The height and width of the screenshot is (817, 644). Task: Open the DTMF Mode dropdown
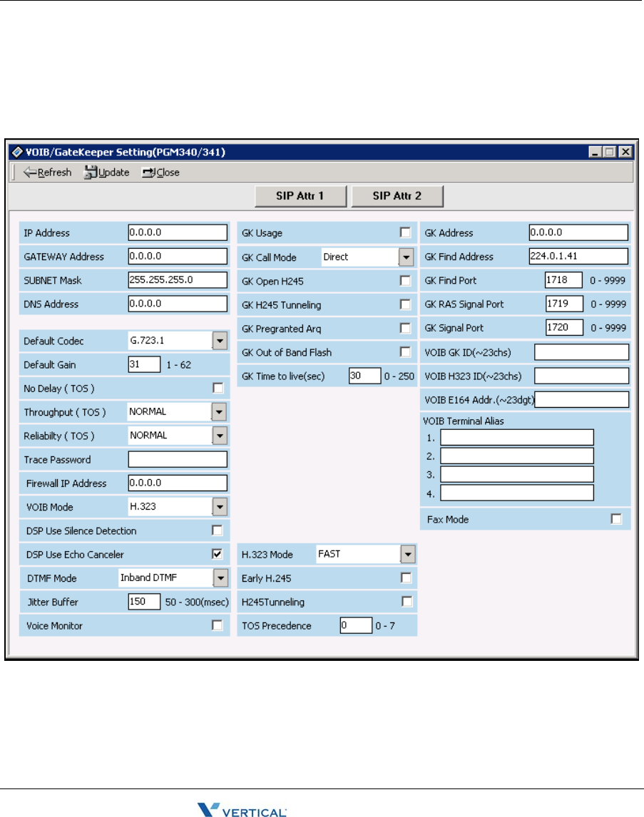(x=221, y=577)
